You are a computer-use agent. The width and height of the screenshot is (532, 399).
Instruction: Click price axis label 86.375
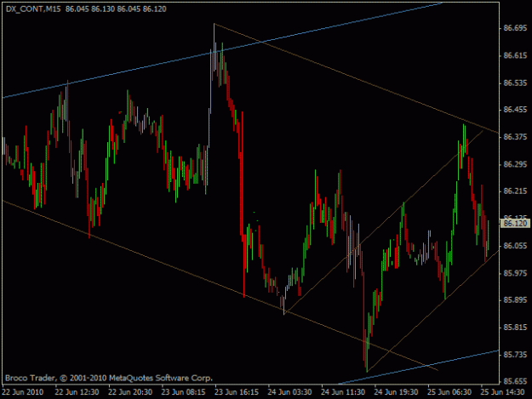click(x=515, y=137)
